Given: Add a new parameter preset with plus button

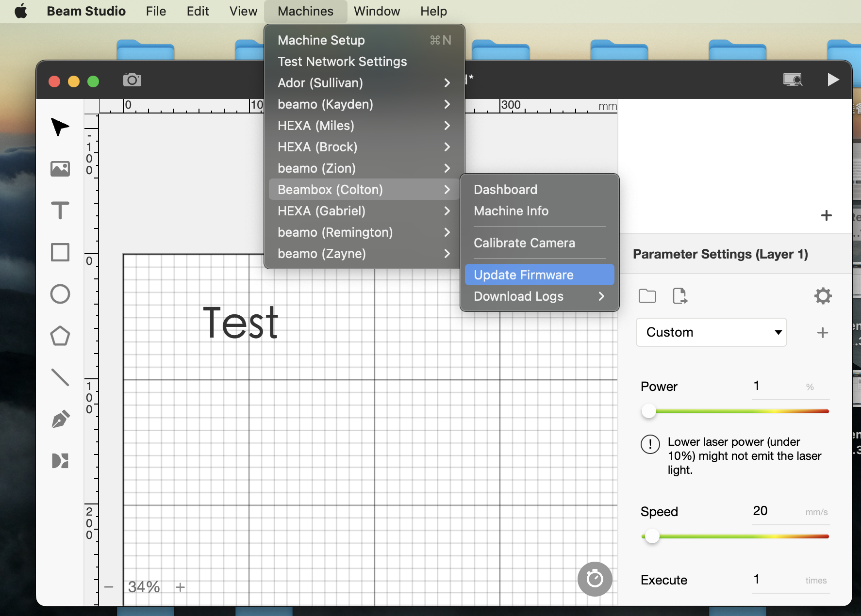Looking at the screenshot, I should coord(823,332).
